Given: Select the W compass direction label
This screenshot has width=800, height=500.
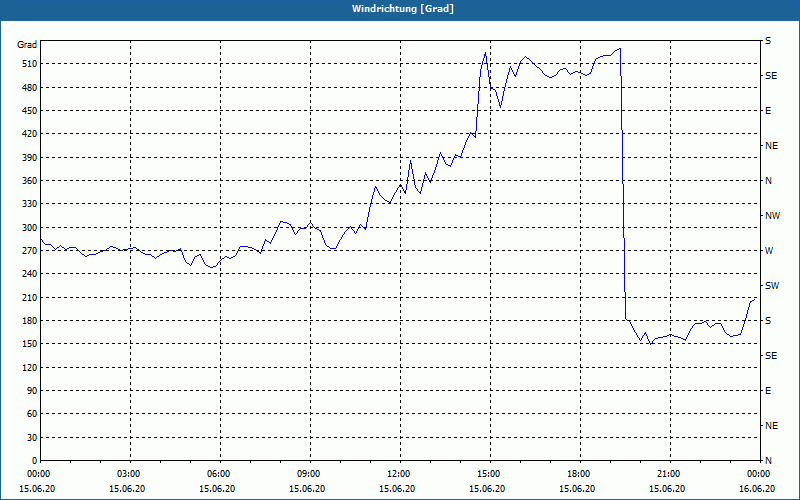Looking at the screenshot, I should [x=769, y=251].
